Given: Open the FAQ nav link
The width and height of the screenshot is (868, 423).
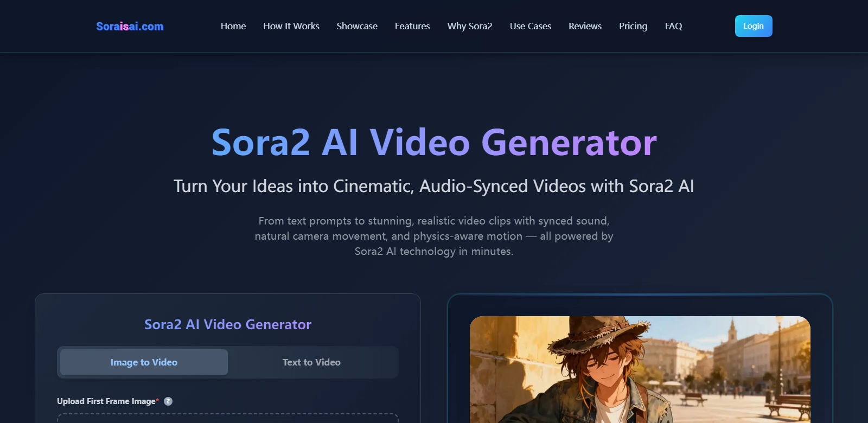Looking at the screenshot, I should [673, 26].
